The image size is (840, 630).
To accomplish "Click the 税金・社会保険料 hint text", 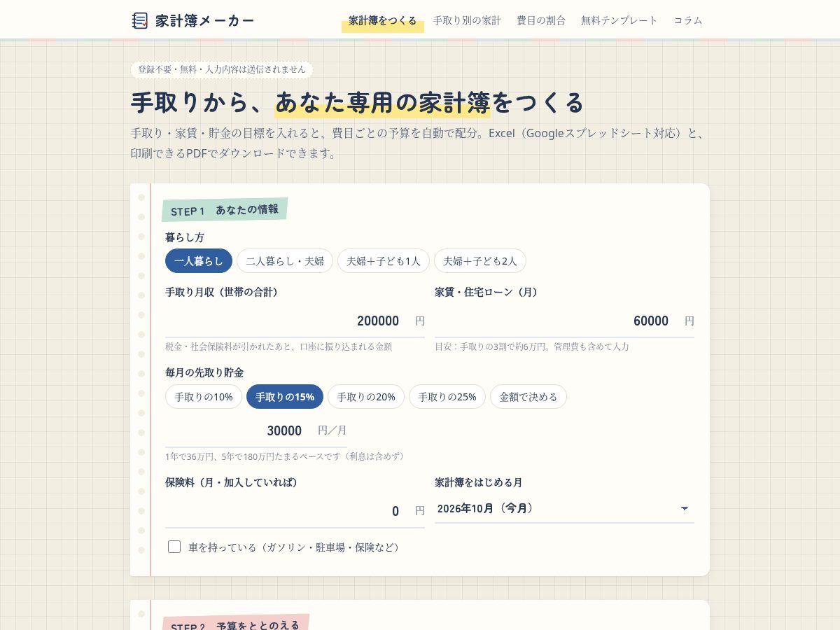I will pyautogui.click(x=279, y=346).
